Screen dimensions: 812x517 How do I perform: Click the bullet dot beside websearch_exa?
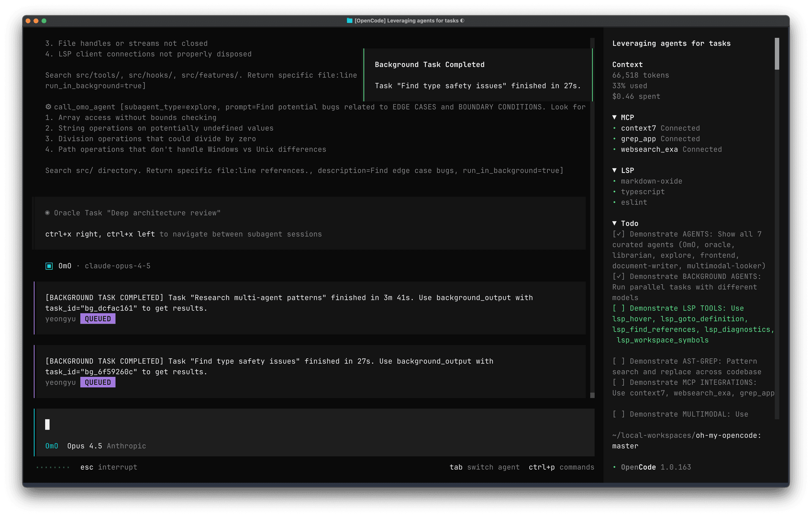(614, 149)
